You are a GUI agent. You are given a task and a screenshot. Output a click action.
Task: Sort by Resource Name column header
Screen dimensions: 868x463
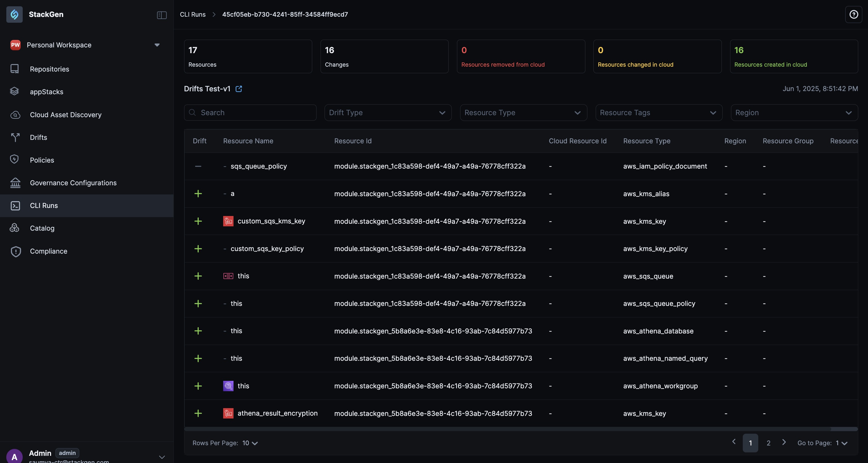[x=248, y=141]
